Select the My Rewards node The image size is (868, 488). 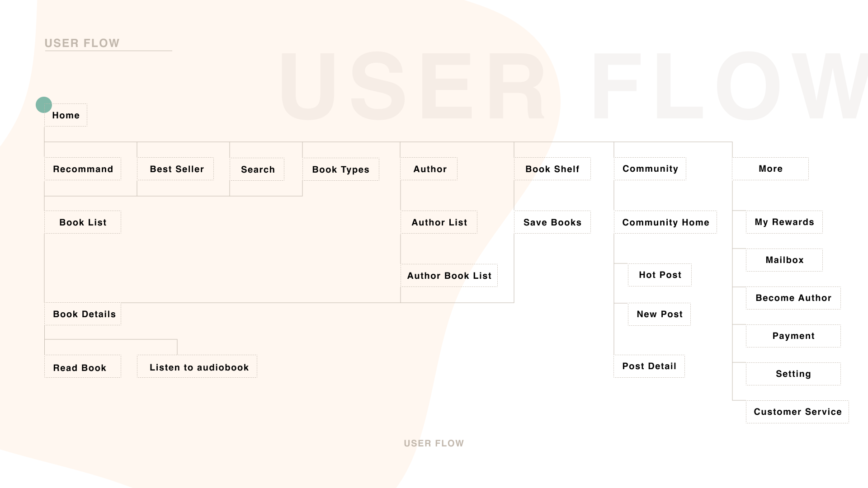pos(784,222)
